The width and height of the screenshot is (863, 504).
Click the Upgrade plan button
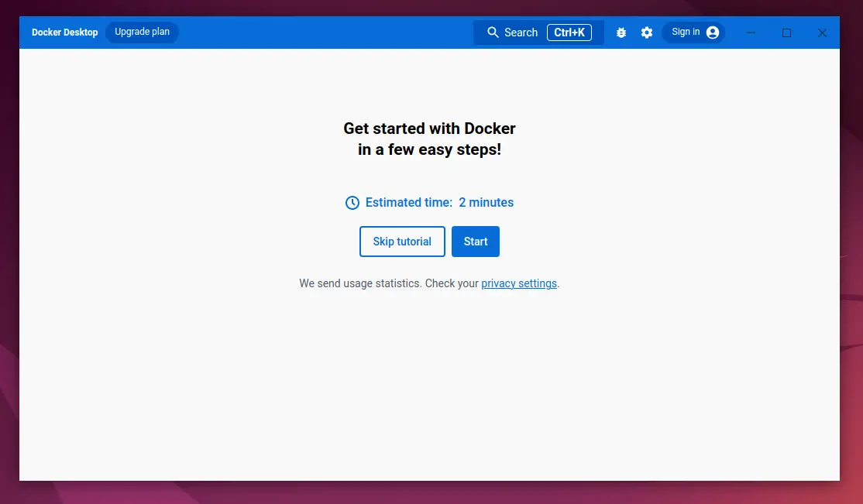pyautogui.click(x=142, y=32)
